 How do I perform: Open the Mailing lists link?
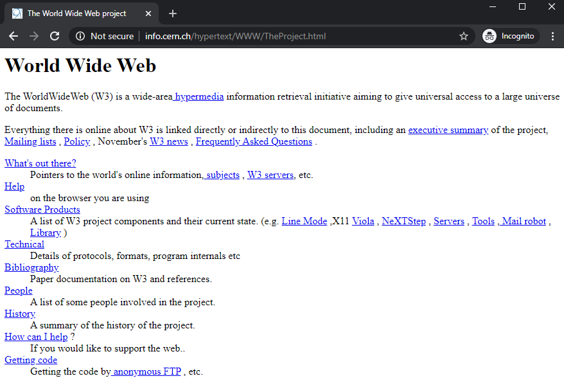pos(30,141)
